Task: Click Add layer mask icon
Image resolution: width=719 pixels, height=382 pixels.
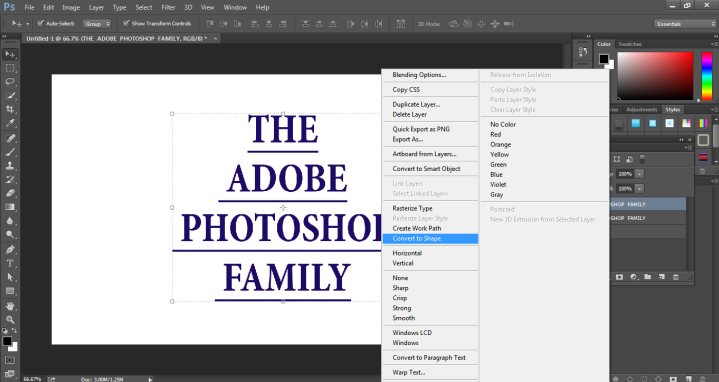Action: pyautogui.click(x=619, y=277)
